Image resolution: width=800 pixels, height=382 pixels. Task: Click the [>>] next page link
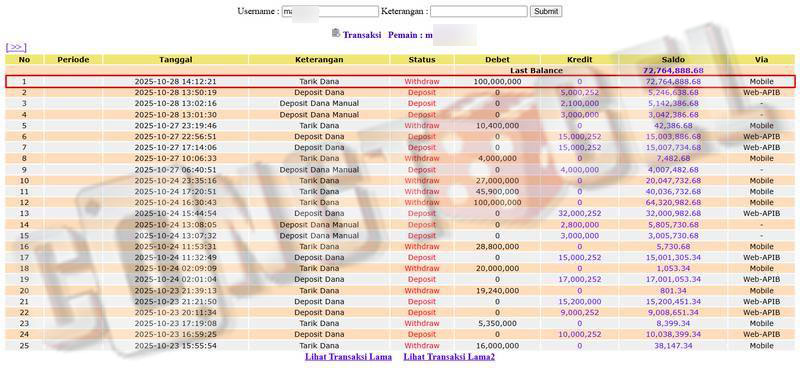point(16,47)
